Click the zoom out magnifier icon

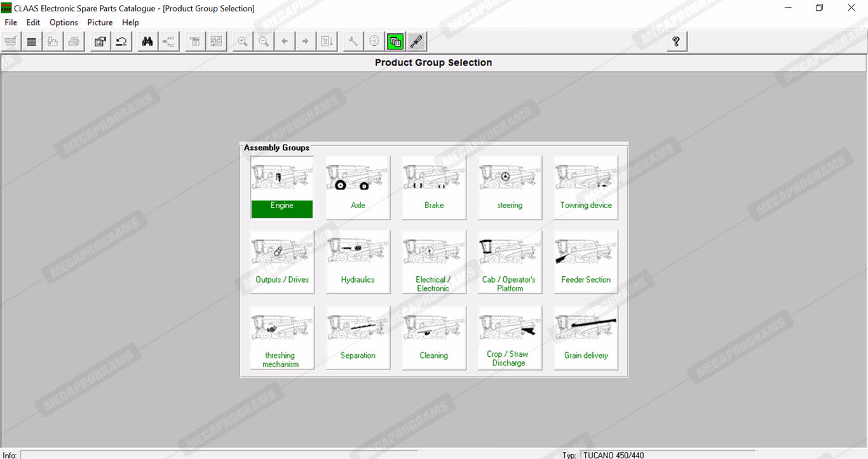pyautogui.click(x=263, y=42)
